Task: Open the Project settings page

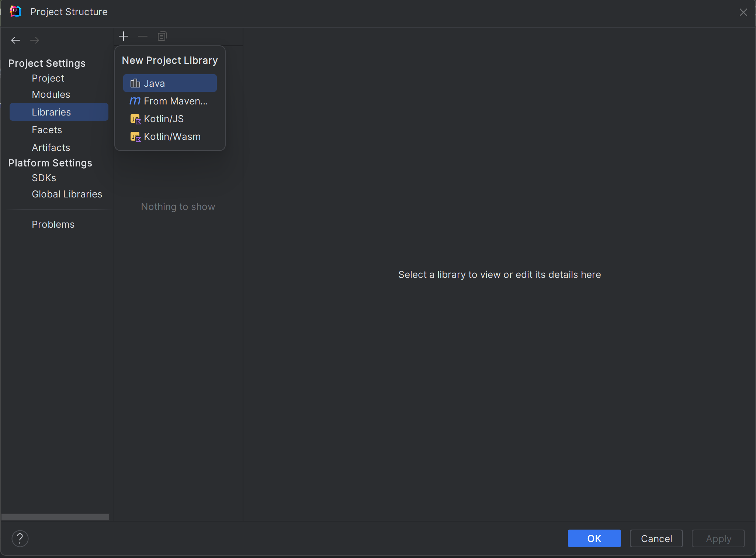Action: (x=48, y=78)
